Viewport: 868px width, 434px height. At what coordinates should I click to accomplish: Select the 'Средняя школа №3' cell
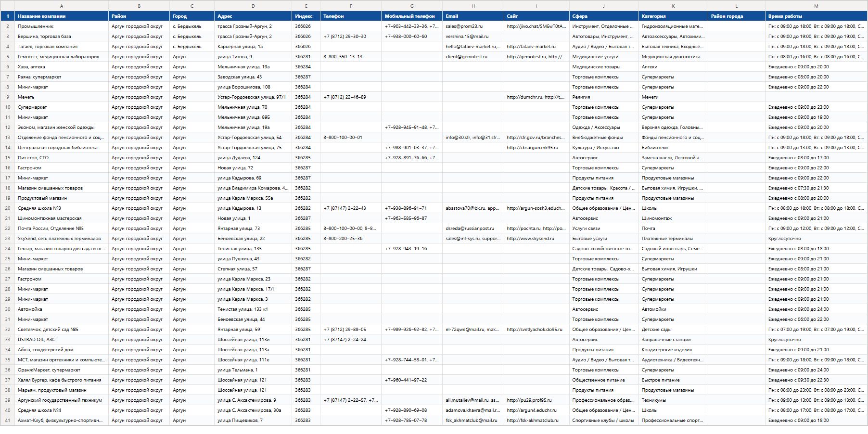pos(62,208)
